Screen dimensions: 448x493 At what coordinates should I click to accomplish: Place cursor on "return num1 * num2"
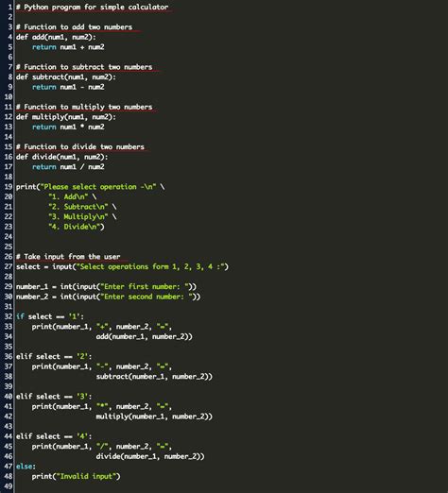pos(68,127)
